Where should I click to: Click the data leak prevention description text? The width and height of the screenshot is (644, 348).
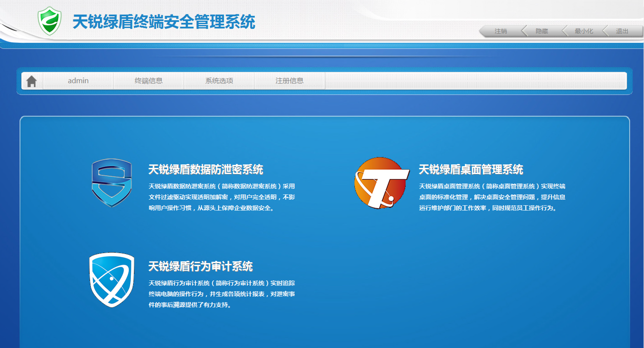222,197
